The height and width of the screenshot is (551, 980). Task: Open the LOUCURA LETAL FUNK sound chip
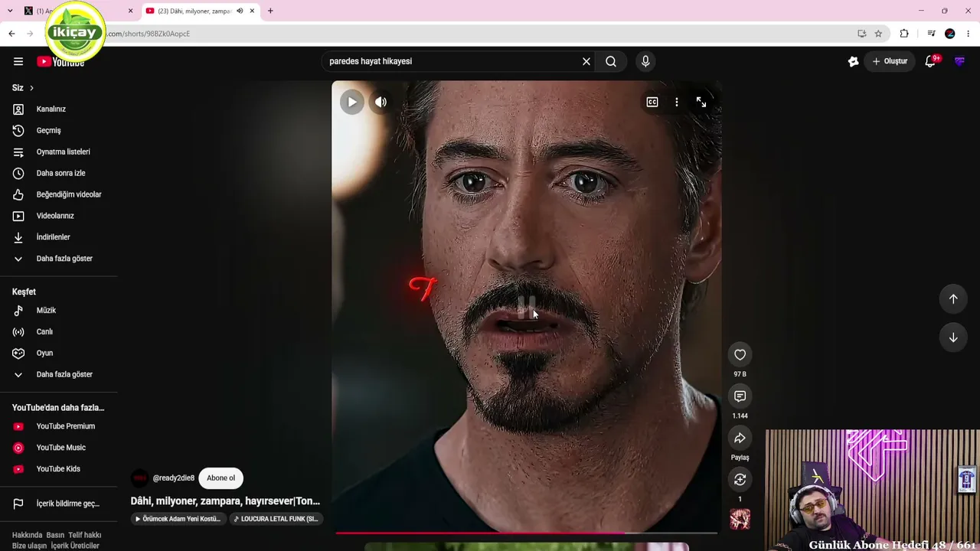point(276,519)
